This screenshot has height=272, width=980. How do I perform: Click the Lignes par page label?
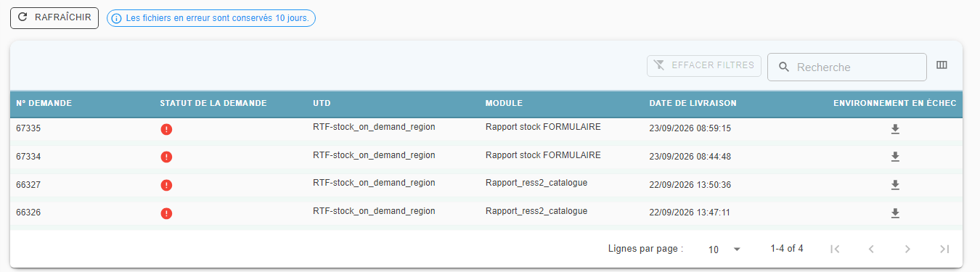point(645,249)
